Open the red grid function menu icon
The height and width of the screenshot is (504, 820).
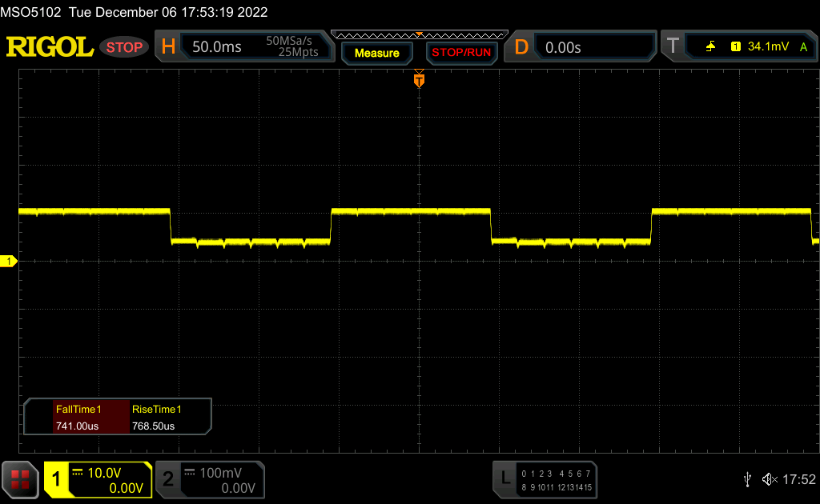[x=20, y=480]
